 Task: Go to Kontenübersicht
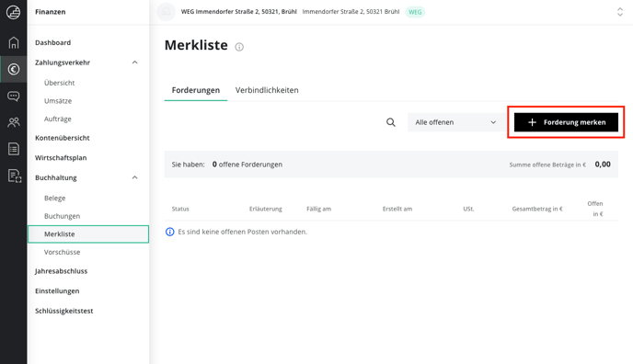tap(63, 138)
